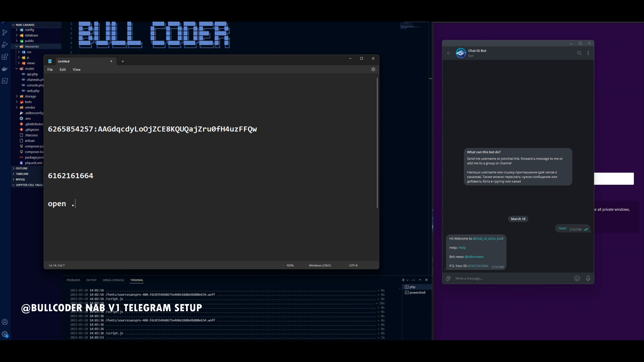Search within the Chat ID Bot conversation
The height and width of the screenshot is (362, 644).
click(x=579, y=53)
